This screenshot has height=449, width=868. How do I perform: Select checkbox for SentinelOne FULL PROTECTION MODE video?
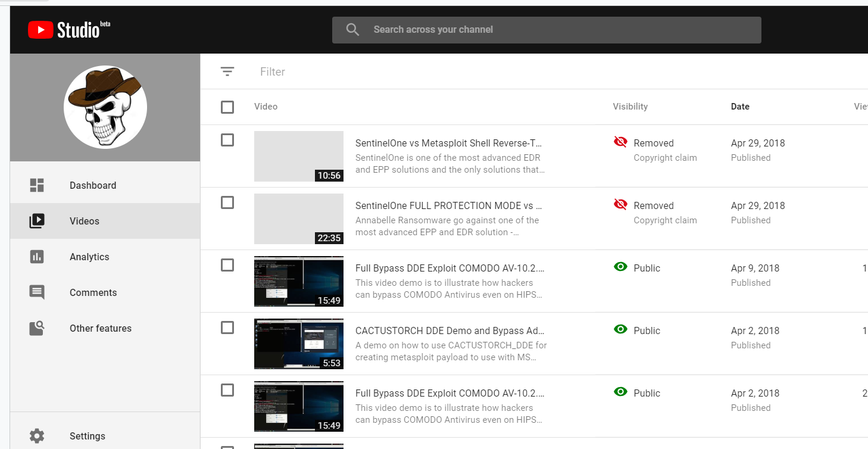pyautogui.click(x=227, y=202)
